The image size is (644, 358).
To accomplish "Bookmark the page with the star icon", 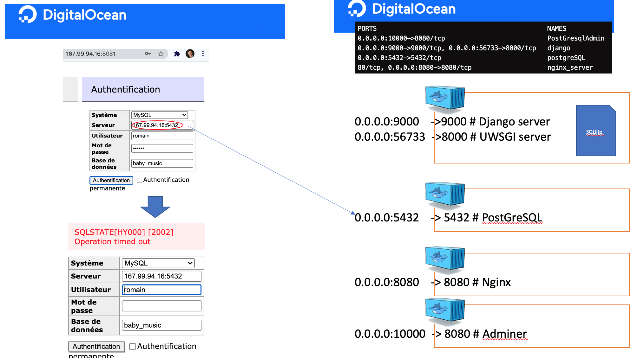I will pos(161,54).
